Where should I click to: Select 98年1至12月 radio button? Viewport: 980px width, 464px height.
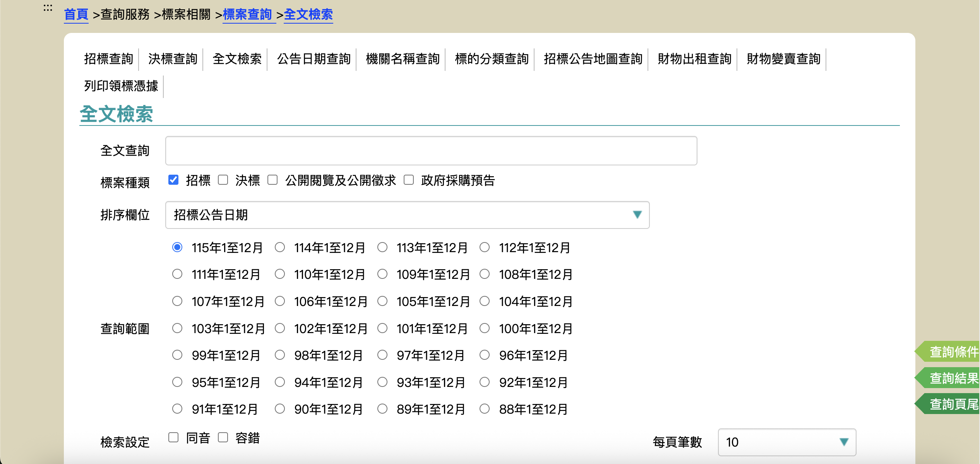pyautogui.click(x=280, y=355)
